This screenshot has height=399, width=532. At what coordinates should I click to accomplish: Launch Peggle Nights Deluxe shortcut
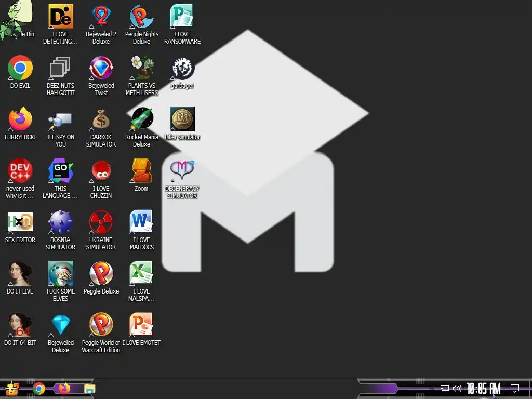(142, 24)
